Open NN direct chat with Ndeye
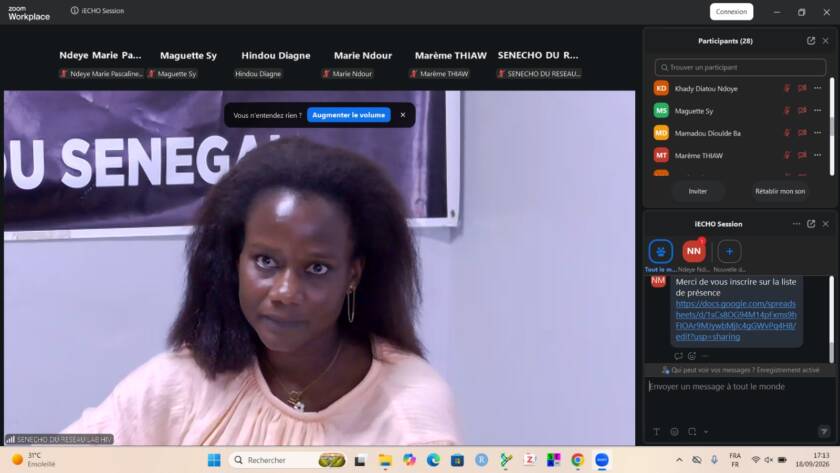The width and height of the screenshot is (840, 473). point(694,252)
